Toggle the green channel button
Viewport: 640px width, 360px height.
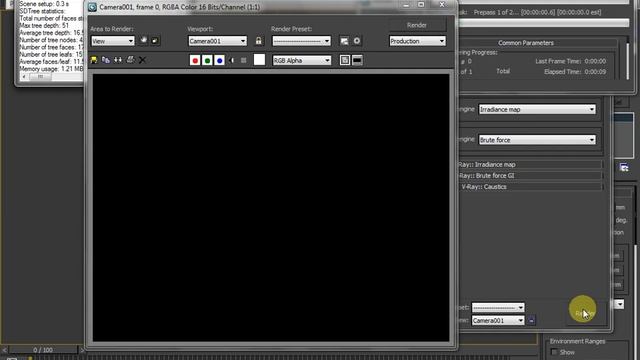207,60
